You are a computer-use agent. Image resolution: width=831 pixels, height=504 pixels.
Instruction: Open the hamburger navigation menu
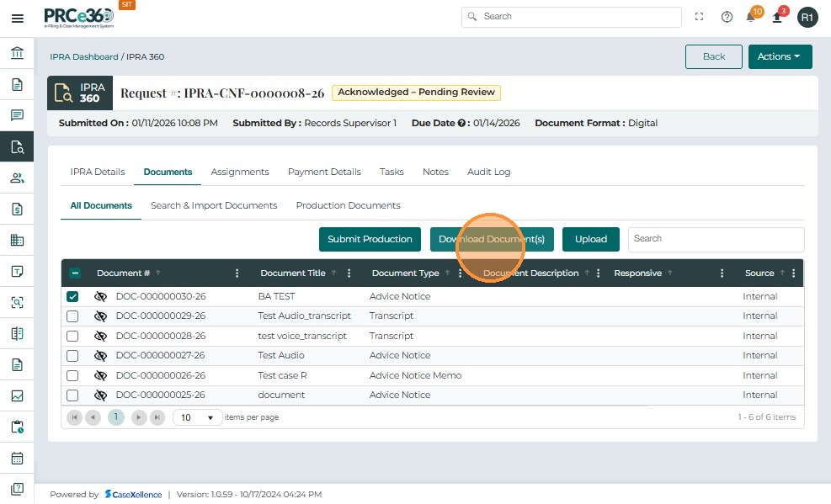17,18
